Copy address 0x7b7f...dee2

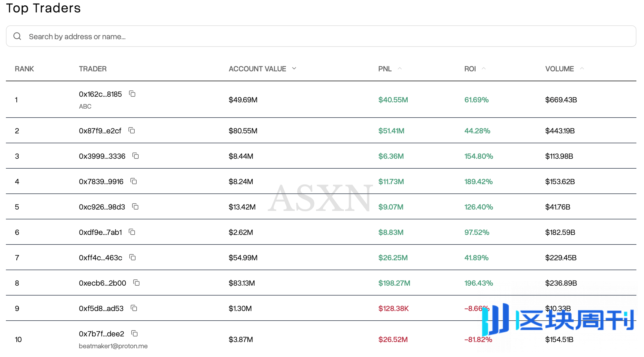[134, 334]
